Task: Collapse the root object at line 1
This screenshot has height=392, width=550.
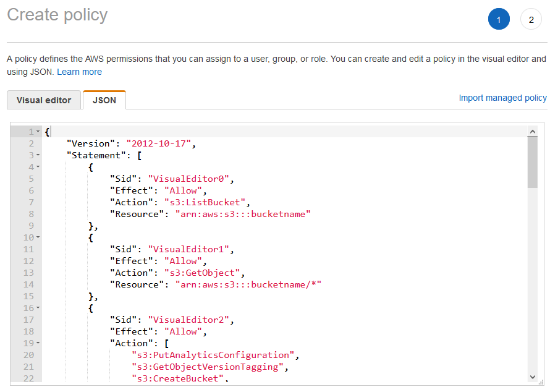Action: pyautogui.click(x=38, y=132)
